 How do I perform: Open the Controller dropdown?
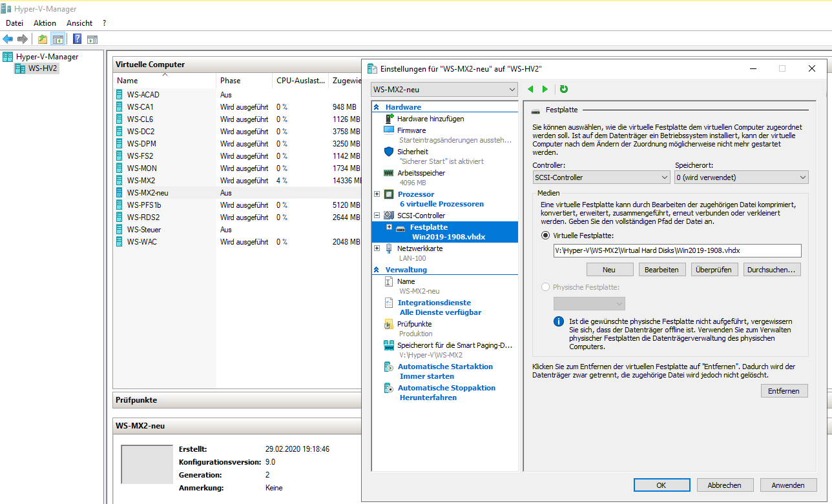point(601,177)
